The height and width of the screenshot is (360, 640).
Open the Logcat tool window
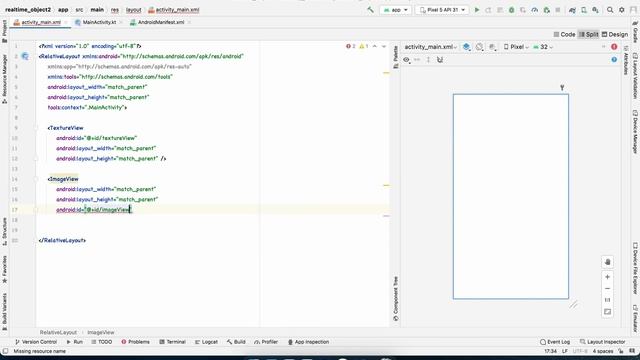(x=206, y=342)
